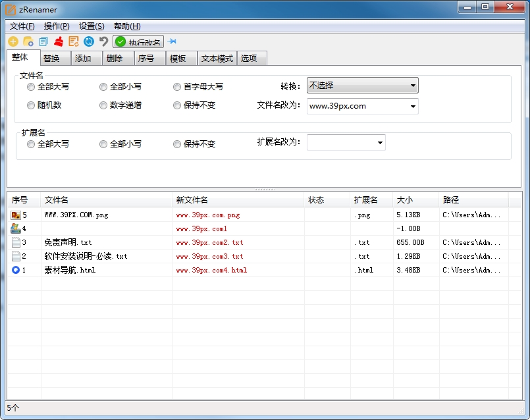The image size is (530, 420).
Task: Open the 帮助(H) menu
Action: [127, 26]
